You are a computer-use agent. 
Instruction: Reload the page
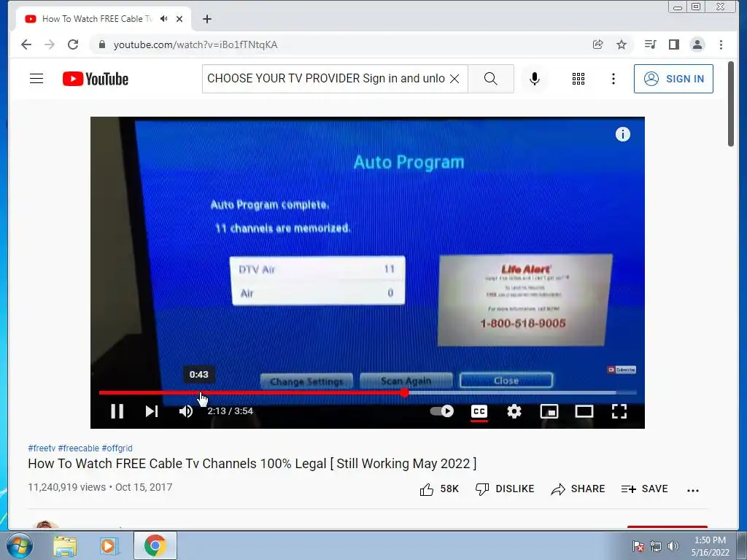[73, 44]
